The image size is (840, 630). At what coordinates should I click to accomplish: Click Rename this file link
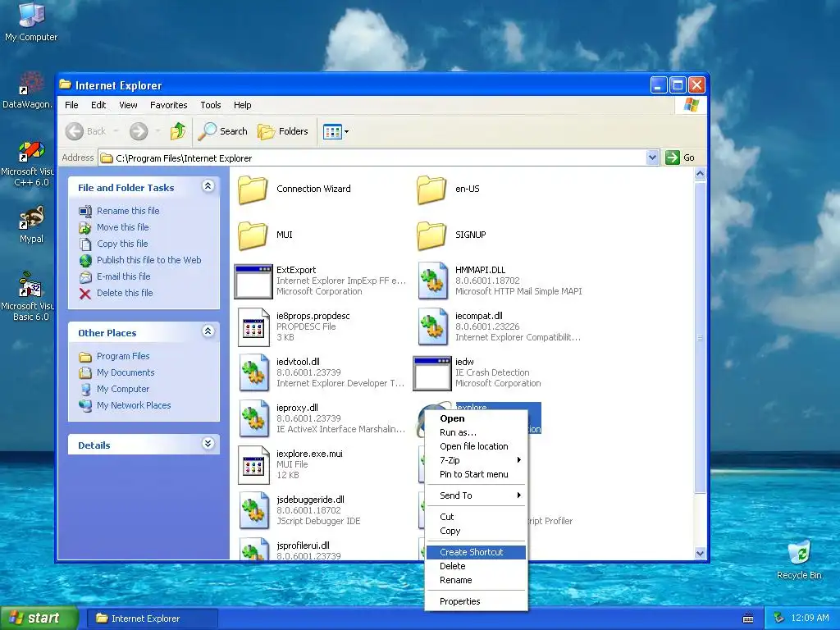[x=128, y=211]
